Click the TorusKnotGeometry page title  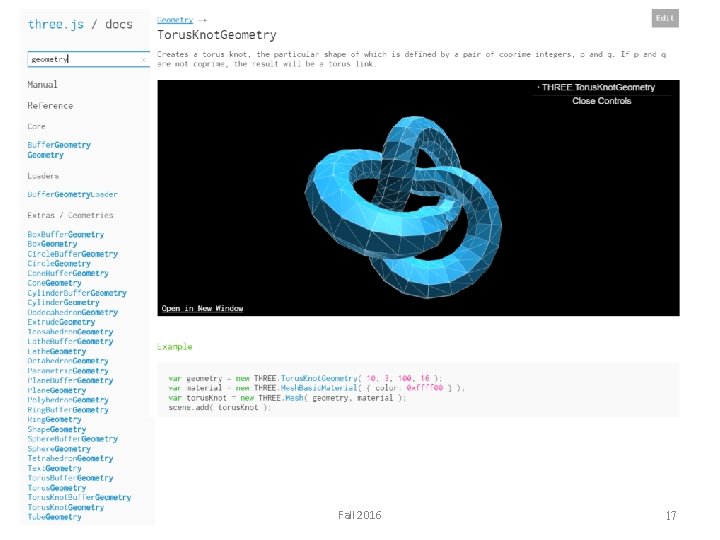[x=217, y=35]
